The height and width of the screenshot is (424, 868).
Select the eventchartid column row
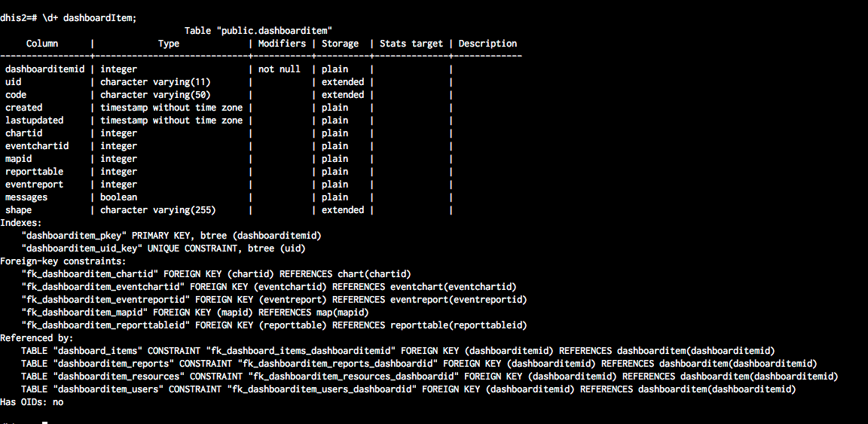[x=37, y=146]
